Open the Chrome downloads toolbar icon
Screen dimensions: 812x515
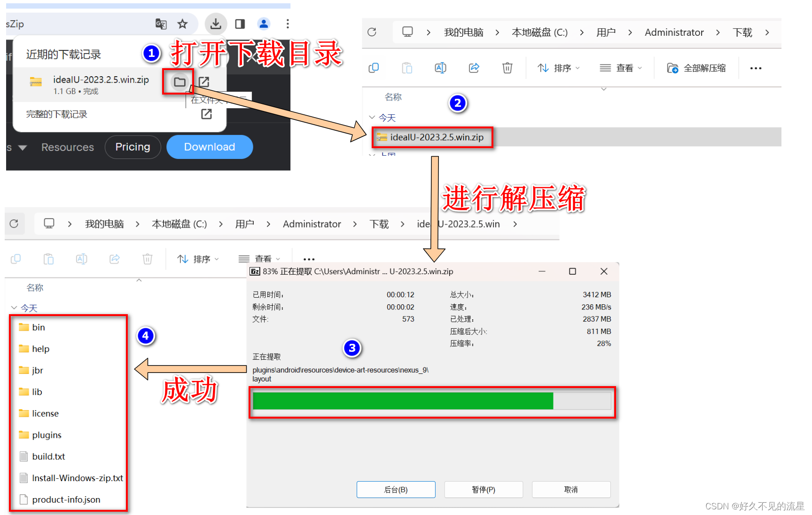(x=216, y=24)
